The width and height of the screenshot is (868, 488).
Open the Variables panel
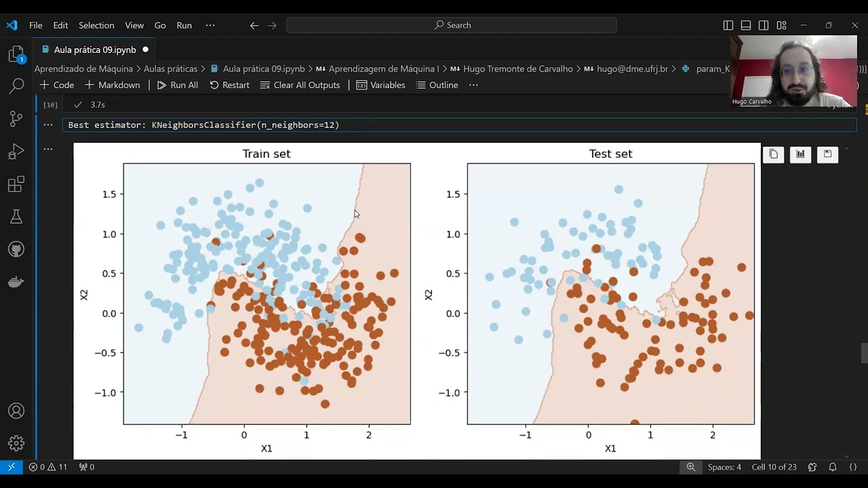coord(381,85)
